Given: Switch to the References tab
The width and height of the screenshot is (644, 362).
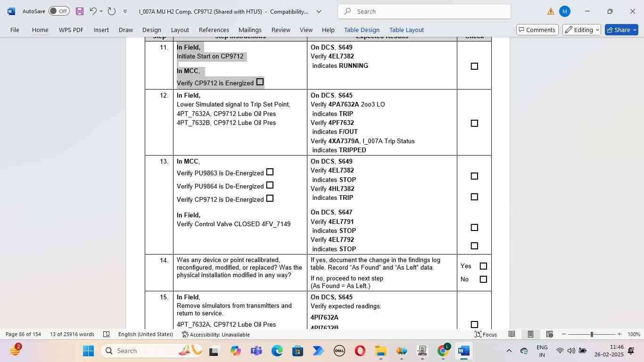Looking at the screenshot, I should click(214, 30).
